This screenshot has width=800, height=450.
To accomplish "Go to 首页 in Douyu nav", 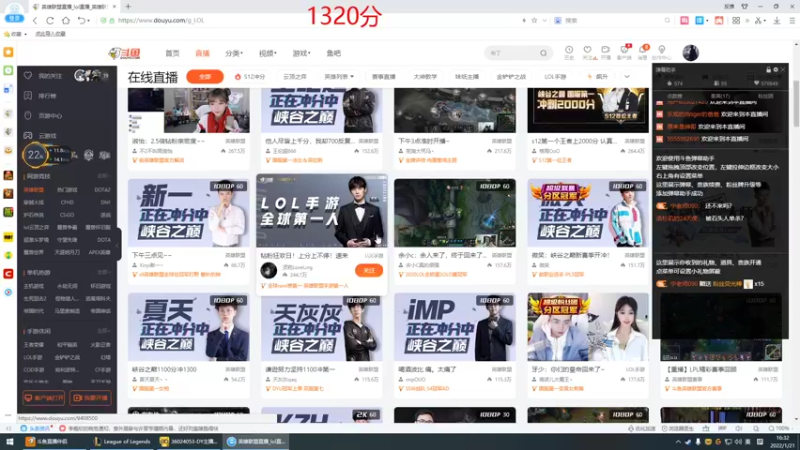I will click(x=172, y=53).
